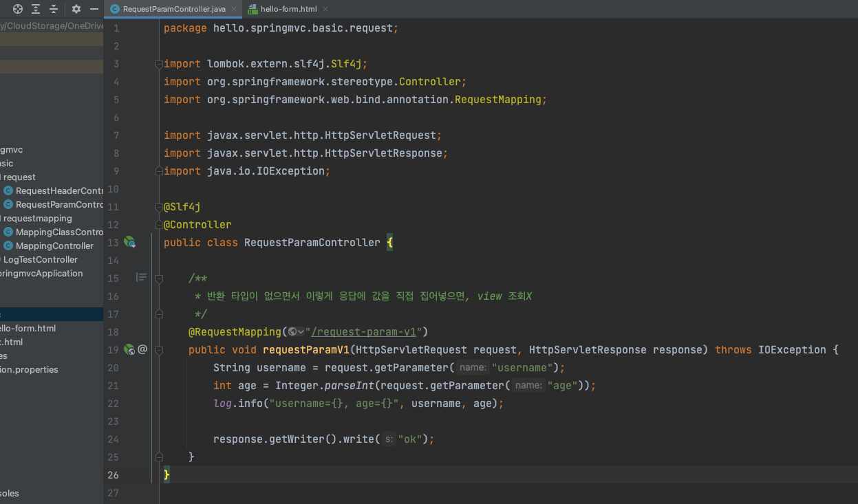Hide the project tool window with minus icon
858x504 pixels.
pos(94,9)
